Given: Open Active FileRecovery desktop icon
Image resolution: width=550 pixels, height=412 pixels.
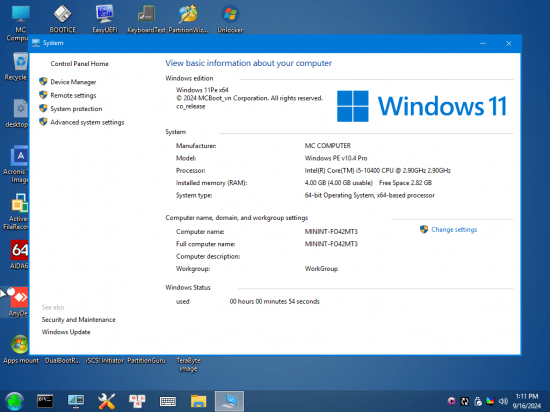Looking at the screenshot, I should click(x=17, y=211).
